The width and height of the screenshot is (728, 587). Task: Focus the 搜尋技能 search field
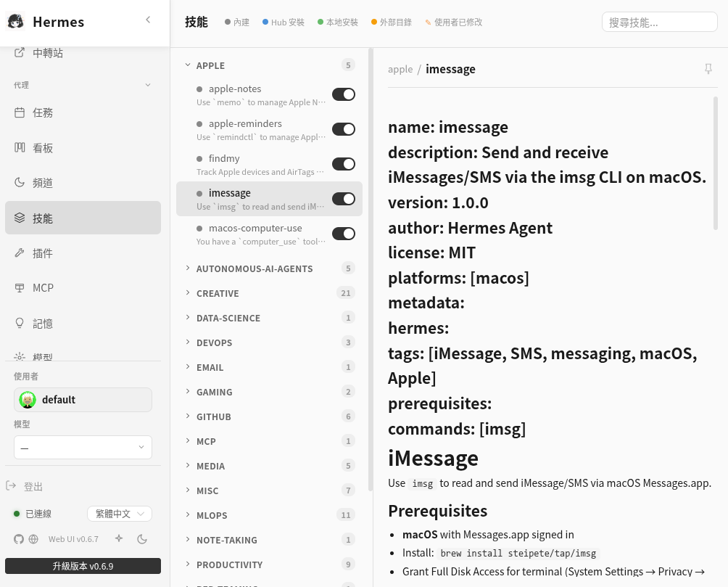pos(659,22)
